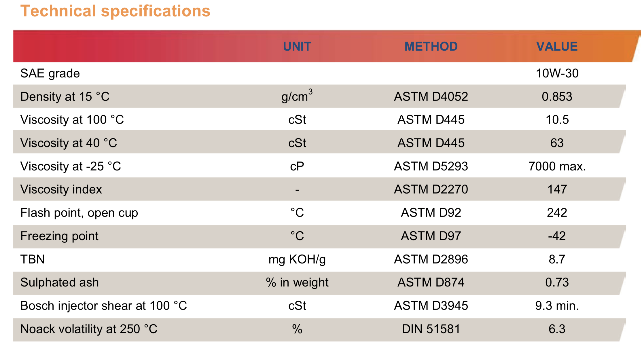Screen dimensions: 644x349
Task: Select the VALUE column header
Action: [x=557, y=46]
